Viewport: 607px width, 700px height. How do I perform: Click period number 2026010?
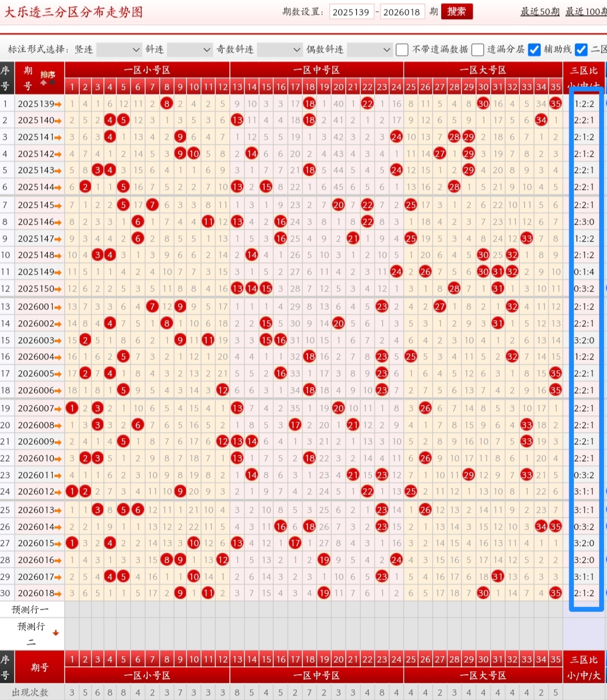pyautogui.click(x=35, y=458)
